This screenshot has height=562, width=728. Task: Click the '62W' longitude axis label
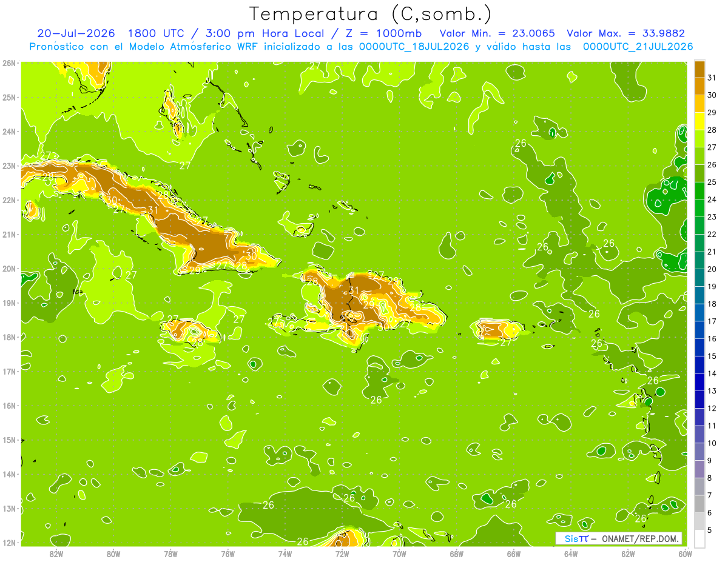pos(628,554)
